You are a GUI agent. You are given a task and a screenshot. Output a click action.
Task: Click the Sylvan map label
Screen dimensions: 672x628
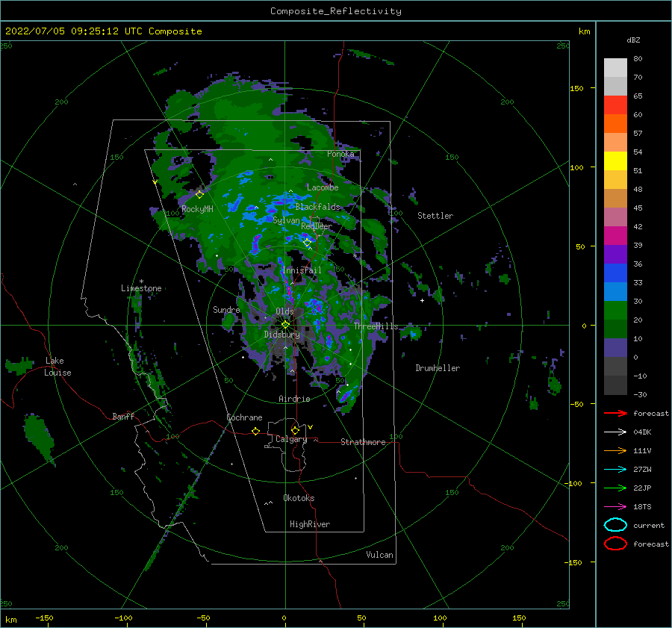pyautogui.click(x=286, y=220)
